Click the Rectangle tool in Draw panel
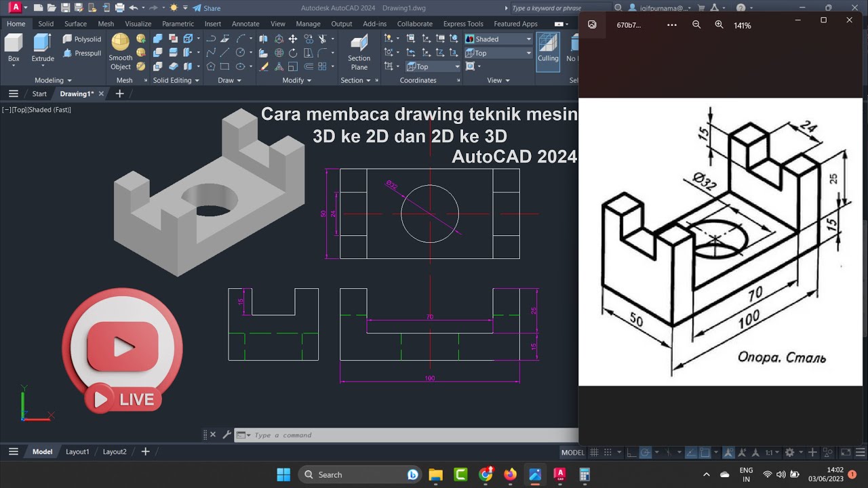Viewport: 868px width, 488px height. (224, 66)
